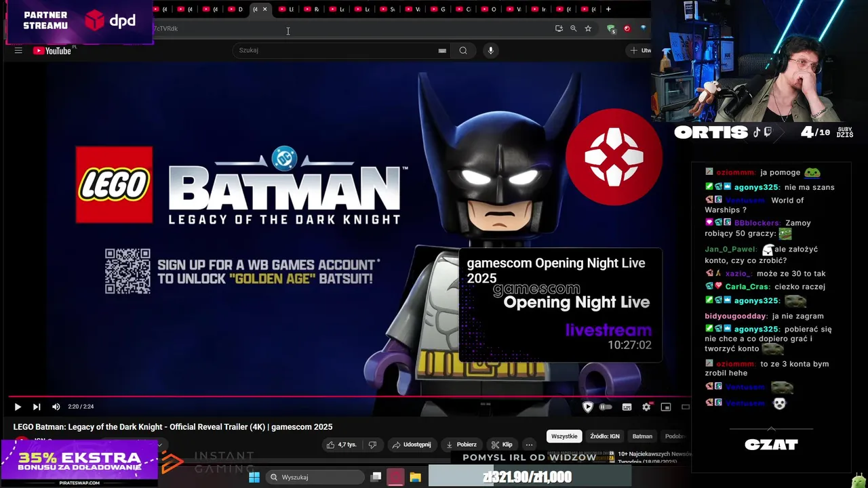The image size is (868, 488).
Task: Seek on the red video progress bar
Action: (x=349, y=396)
